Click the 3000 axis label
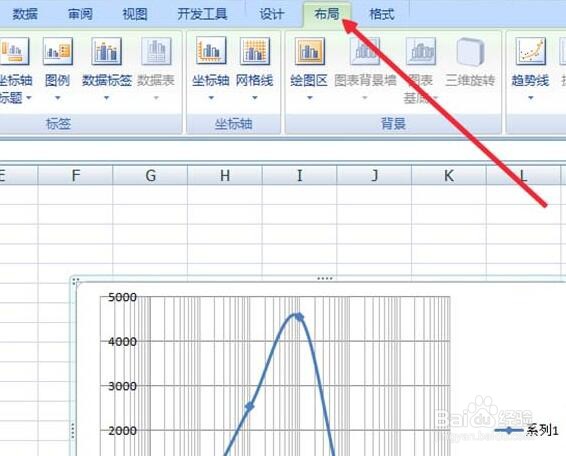The width and height of the screenshot is (566, 456). pyautogui.click(x=122, y=386)
